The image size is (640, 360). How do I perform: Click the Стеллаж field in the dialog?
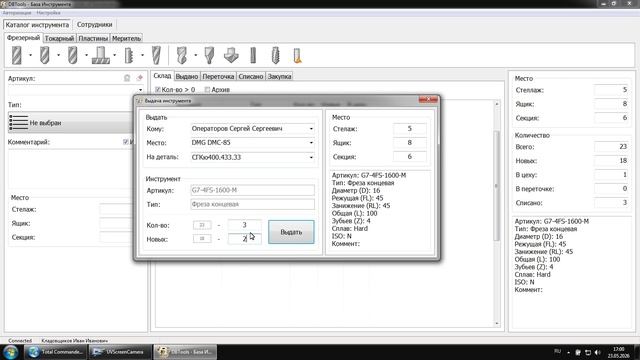pos(410,129)
